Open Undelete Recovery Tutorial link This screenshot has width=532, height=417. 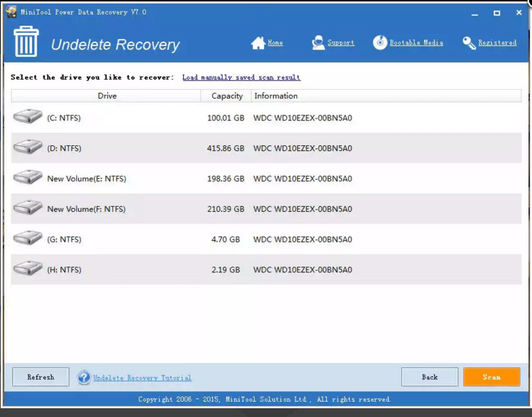(142, 378)
